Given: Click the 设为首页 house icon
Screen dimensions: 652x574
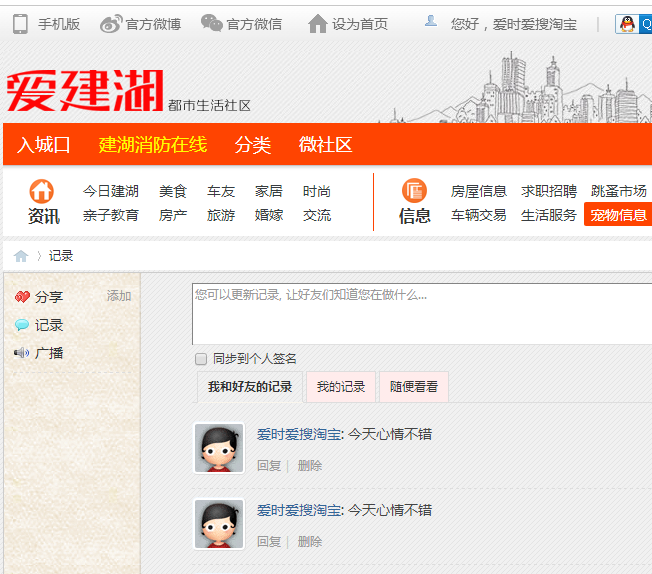Looking at the screenshot, I should click(318, 23).
